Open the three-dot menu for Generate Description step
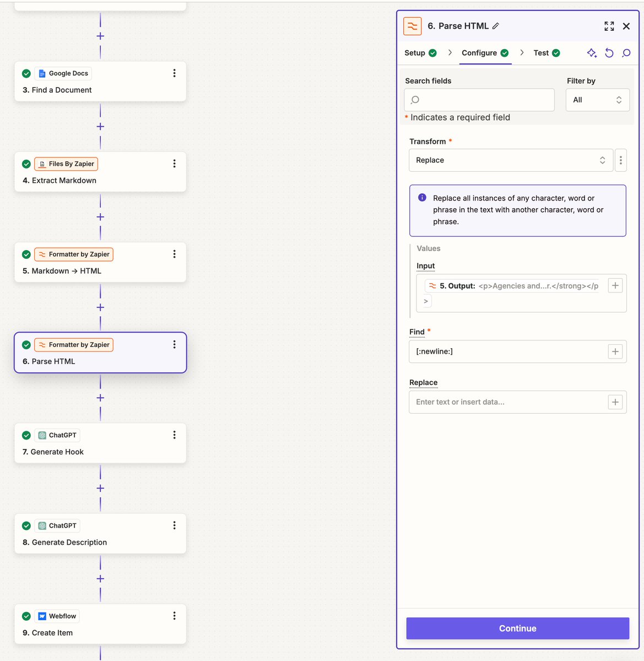The image size is (644, 661). tap(174, 525)
